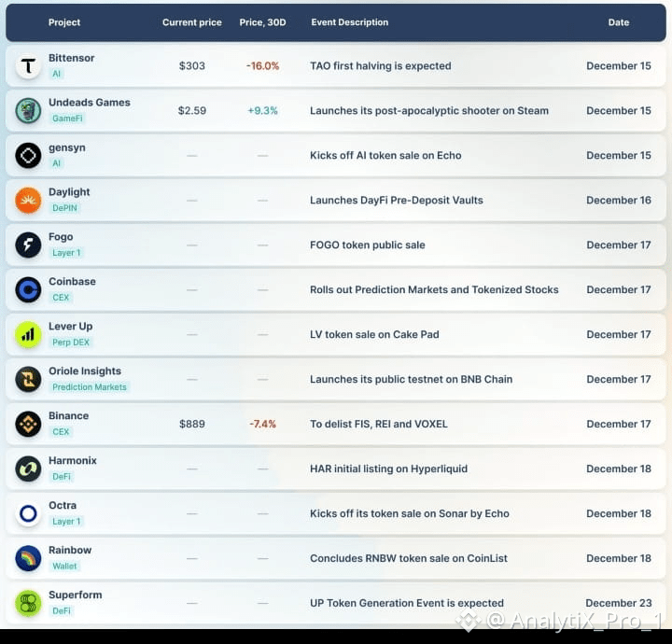Click 'UP Token Generation Event is expected'
The height and width of the screenshot is (644, 672).
pos(407,603)
